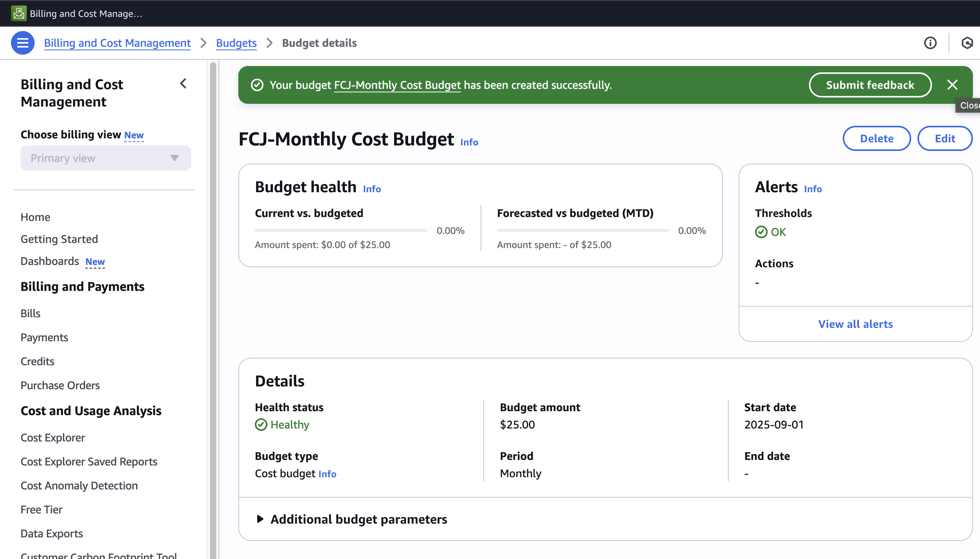Open the View all alerts link

[x=855, y=324]
